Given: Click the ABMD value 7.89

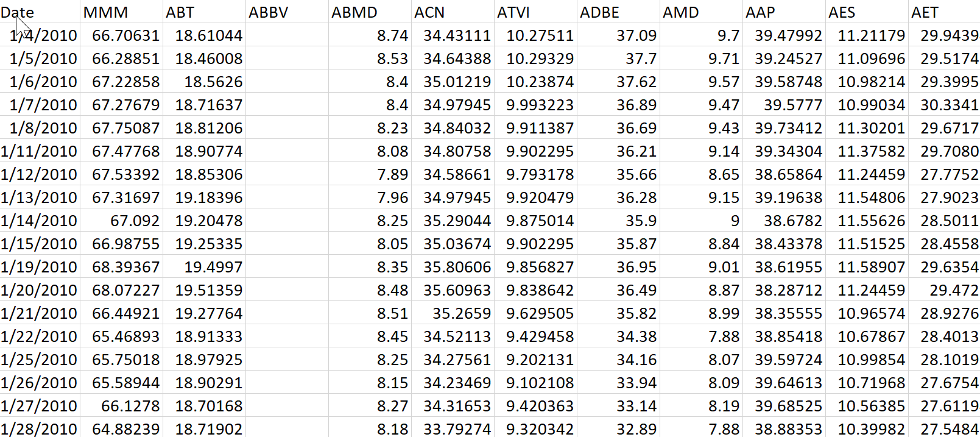Looking at the screenshot, I should coord(370,174).
